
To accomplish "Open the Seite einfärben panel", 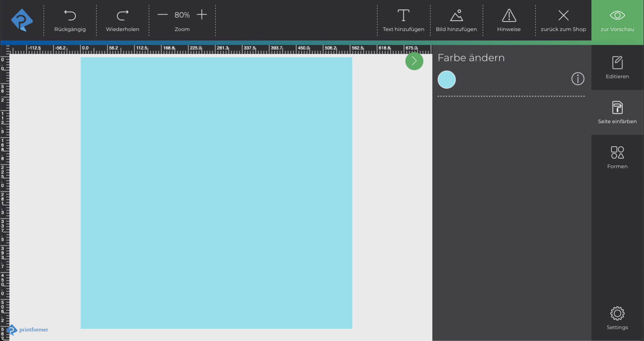I will pos(617,112).
